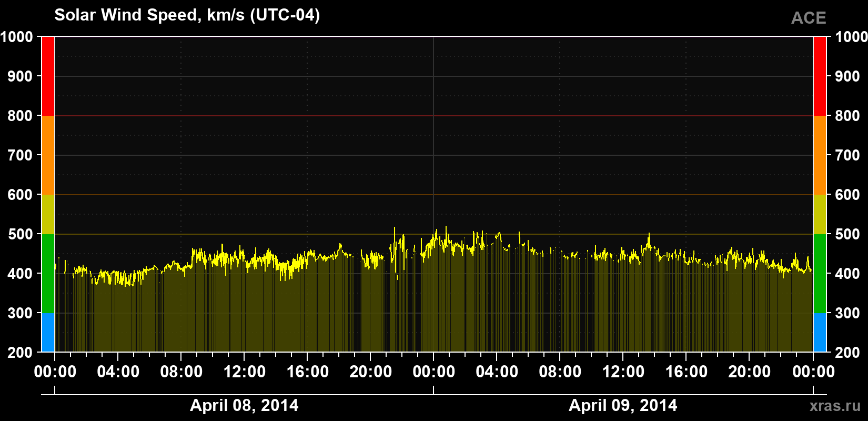Click the 04:00 time label of April 08

pos(118,372)
